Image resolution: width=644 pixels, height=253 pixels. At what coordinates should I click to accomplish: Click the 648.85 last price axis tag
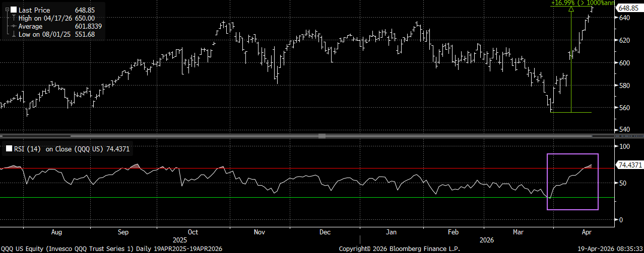pyautogui.click(x=629, y=8)
